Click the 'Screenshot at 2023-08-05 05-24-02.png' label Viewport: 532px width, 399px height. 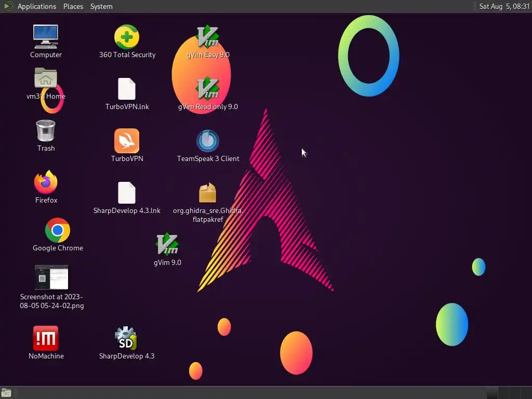click(x=51, y=301)
